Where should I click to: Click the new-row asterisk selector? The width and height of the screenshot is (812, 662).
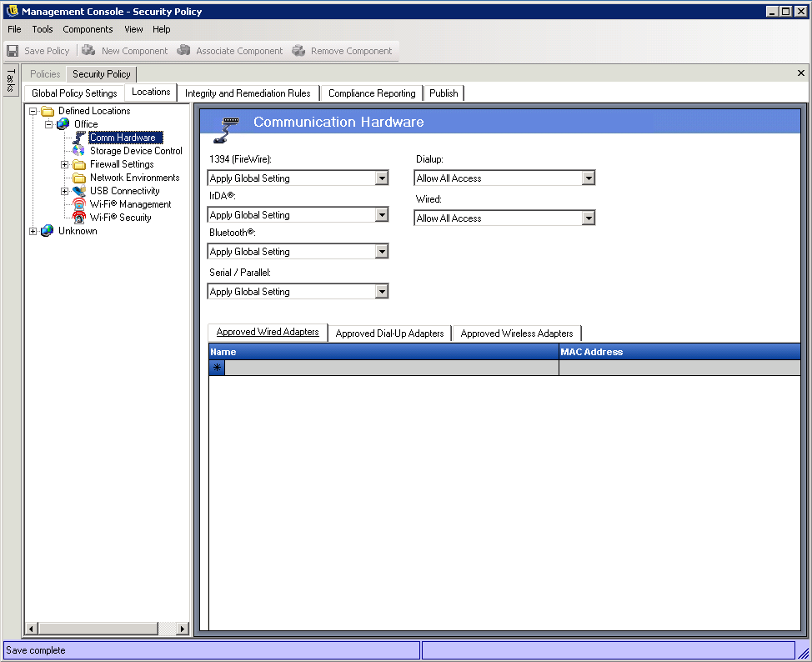217,368
